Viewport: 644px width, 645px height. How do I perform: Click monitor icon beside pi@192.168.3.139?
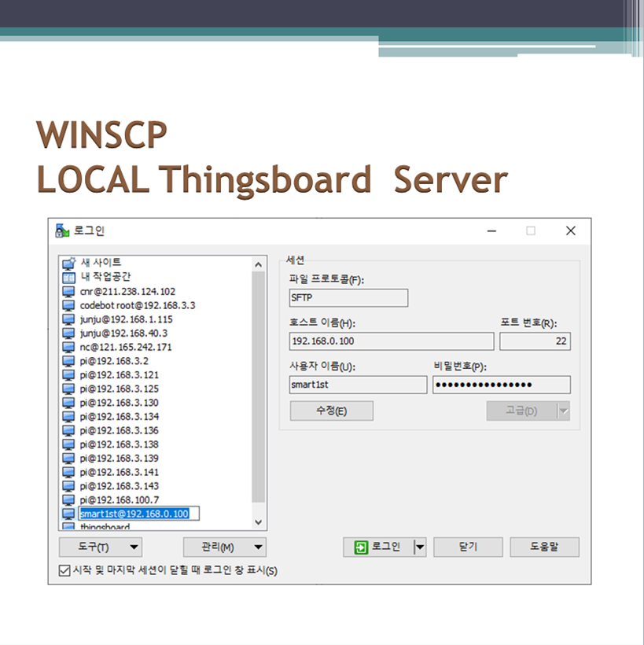[68, 459]
